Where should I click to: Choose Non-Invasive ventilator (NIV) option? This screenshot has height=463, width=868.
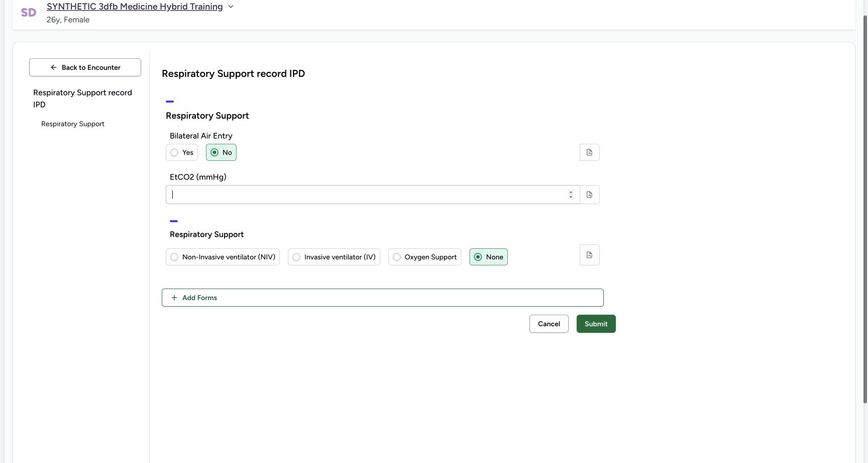click(x=223, y=257)
